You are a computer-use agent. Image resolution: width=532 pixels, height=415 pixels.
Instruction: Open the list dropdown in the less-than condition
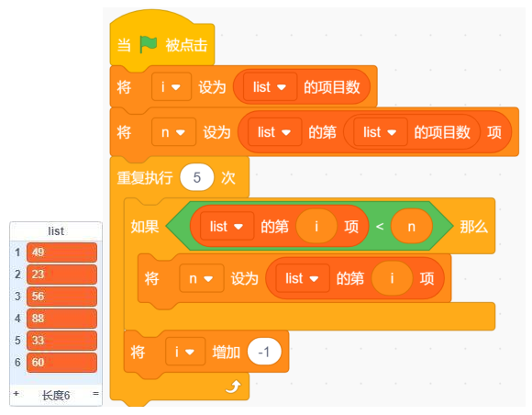(x=227, y=226)
